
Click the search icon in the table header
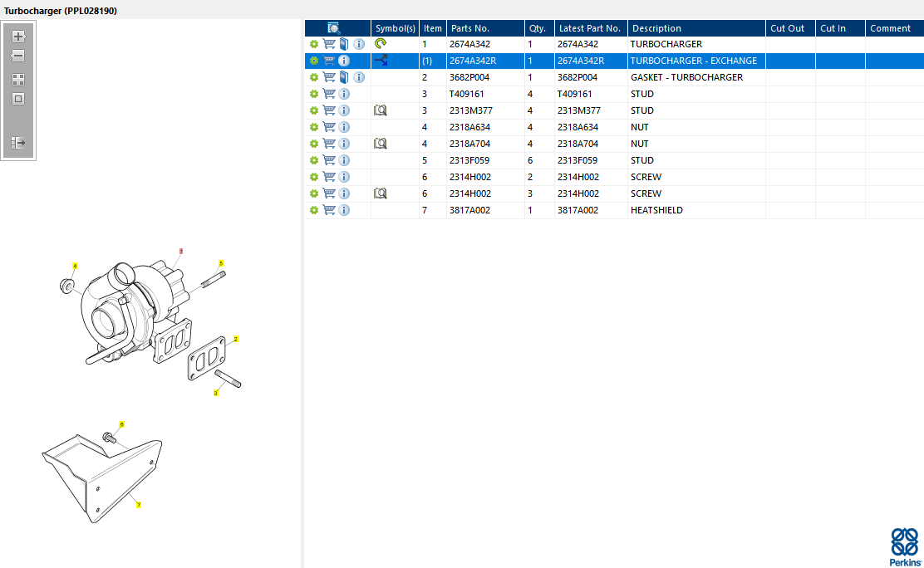(x=333, y=28)
